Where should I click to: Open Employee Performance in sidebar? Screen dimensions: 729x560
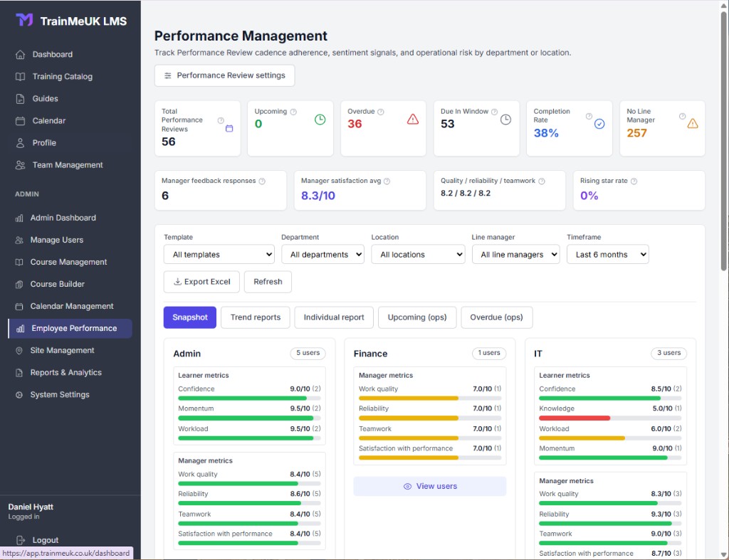70,329
